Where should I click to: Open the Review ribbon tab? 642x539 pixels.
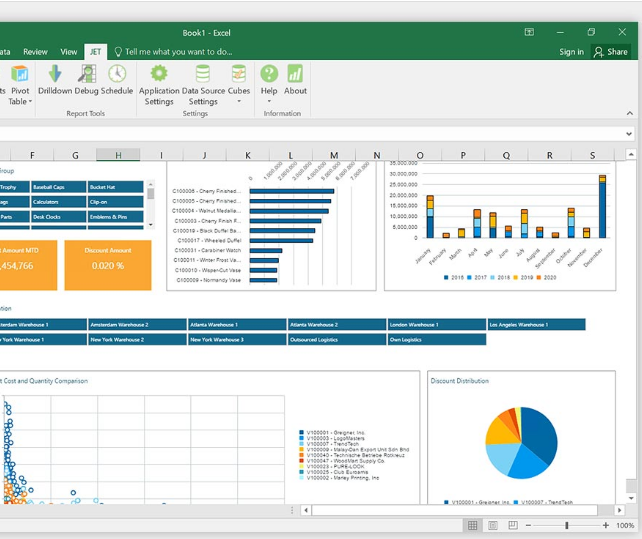click(x=35, y=52)
